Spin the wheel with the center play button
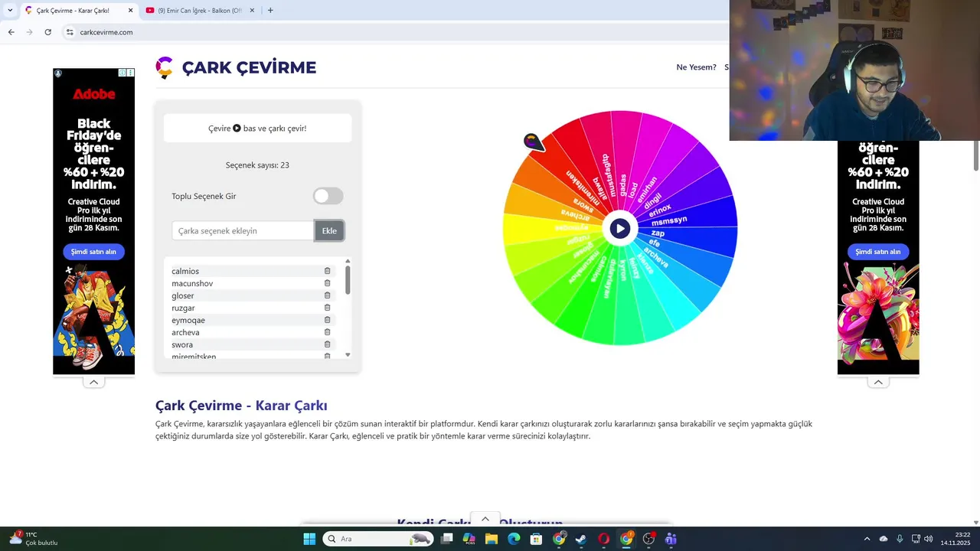Image resolution: width=980 pixels, height=551 pixels. (620, 228)
